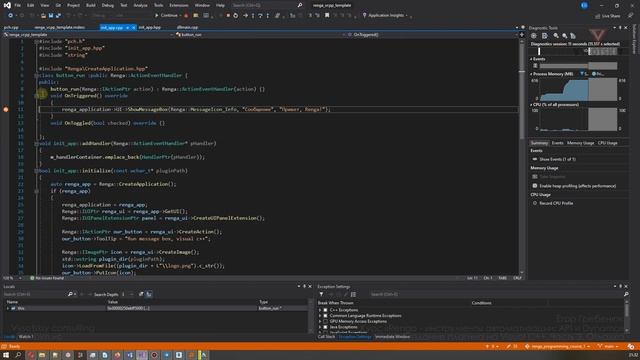
Task: Toggle the breakpoint on line 11
Action: (6, 109)
